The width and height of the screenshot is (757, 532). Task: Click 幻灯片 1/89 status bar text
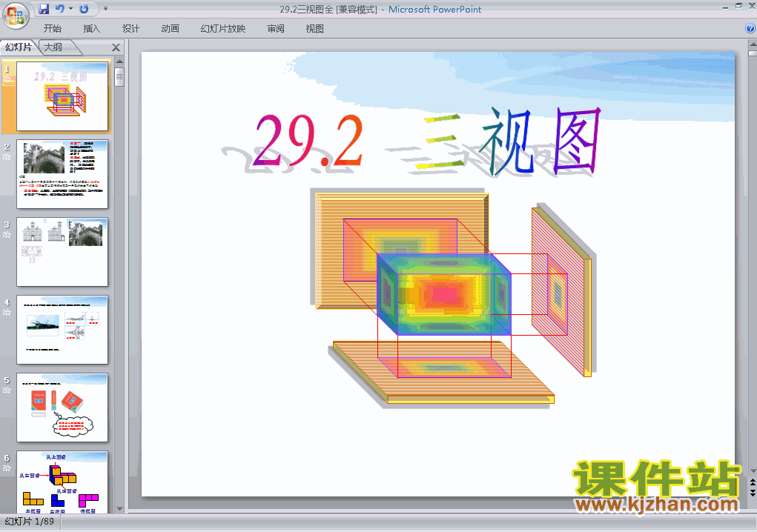(30, 522)
